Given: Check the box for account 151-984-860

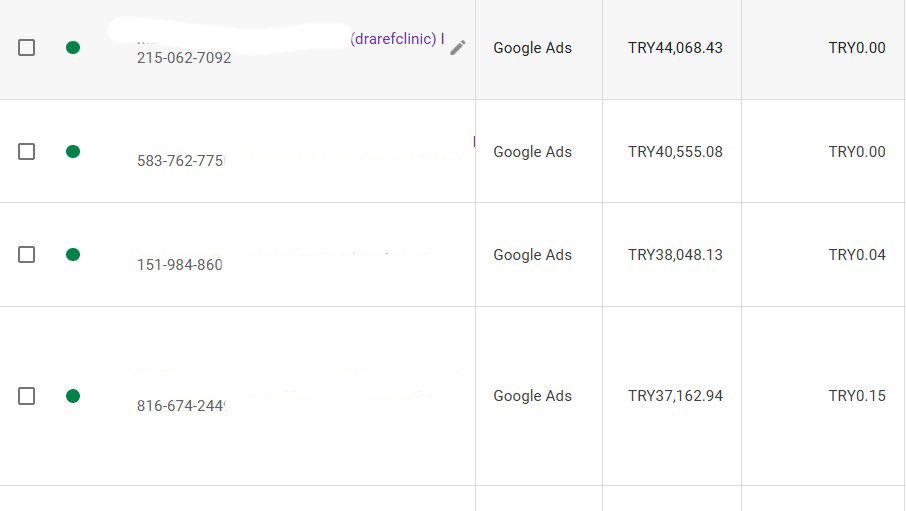Looking at the screenshot, I should coord(27,254).
